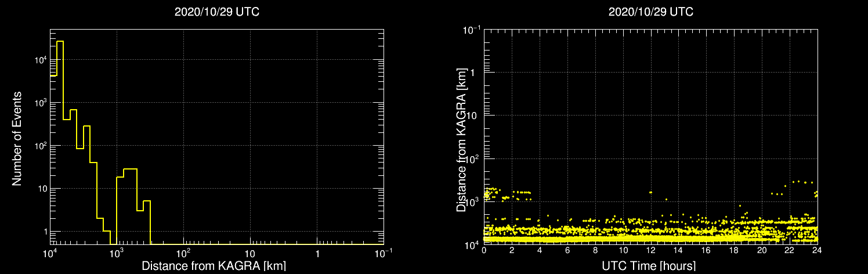Image resolution: width=868 pixels, height=274 pixels.
Task: Click UTC time tick label 0
Action: click(484, 251)
